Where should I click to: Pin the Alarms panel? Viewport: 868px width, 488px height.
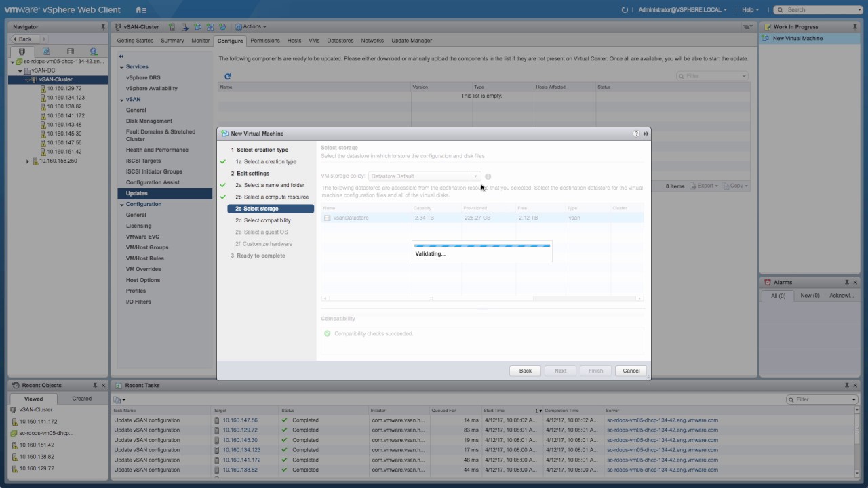point(846,282)
